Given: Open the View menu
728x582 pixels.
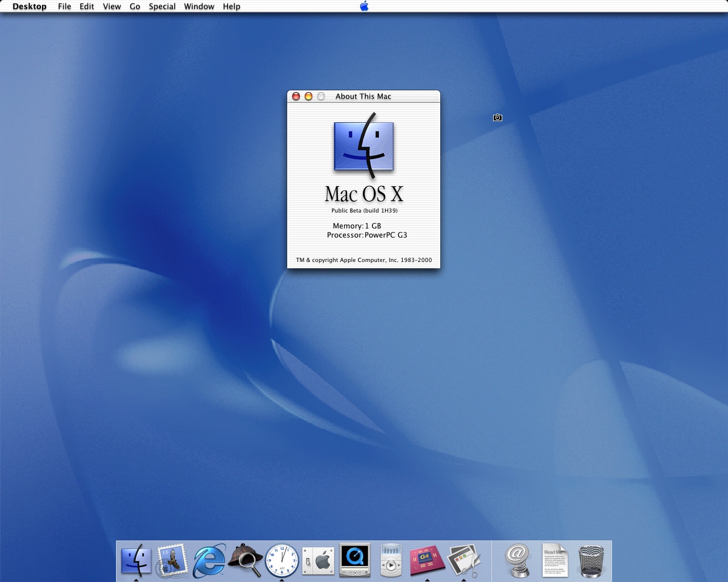Looking at the screenshot, I should (112, 6).
